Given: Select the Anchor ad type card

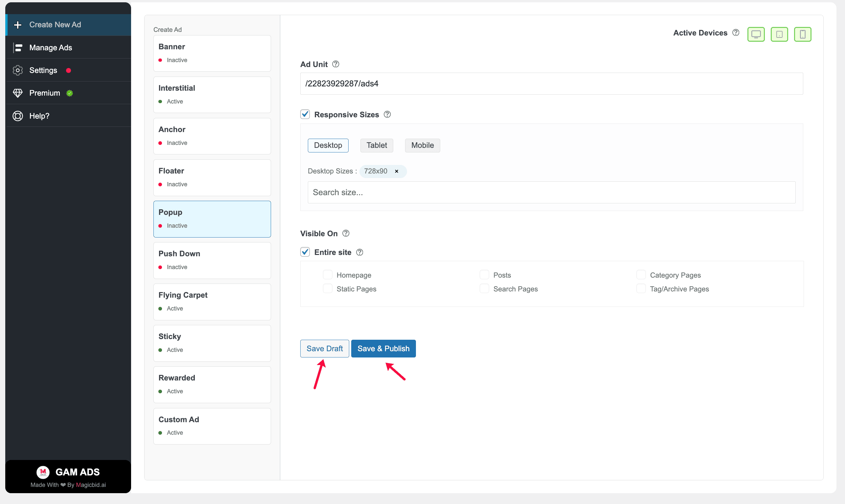Looking at the screenshot, I should click(212, 136).
